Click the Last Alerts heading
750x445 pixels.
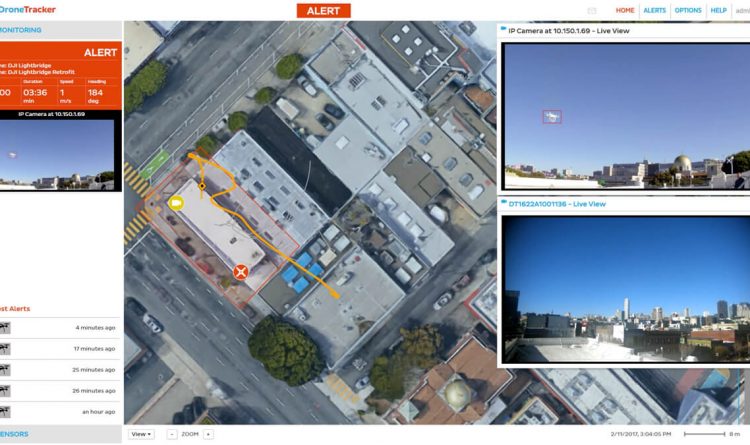pos(15,309)
